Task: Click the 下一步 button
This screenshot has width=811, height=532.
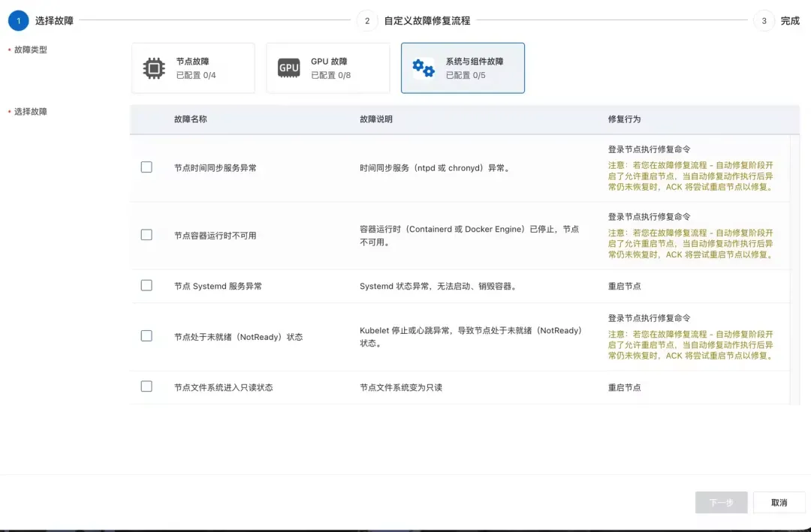Action: point(721,503)
